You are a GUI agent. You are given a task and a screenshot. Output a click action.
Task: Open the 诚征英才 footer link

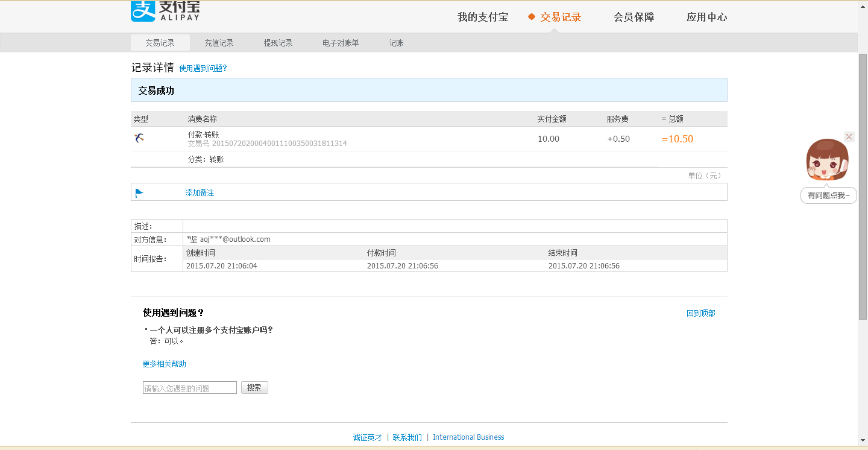click(368, 437)
